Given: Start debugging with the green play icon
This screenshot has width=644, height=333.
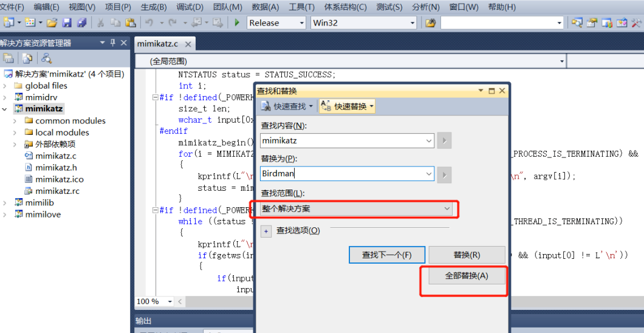Looking at the screenshot, I should tap(237, 22).
